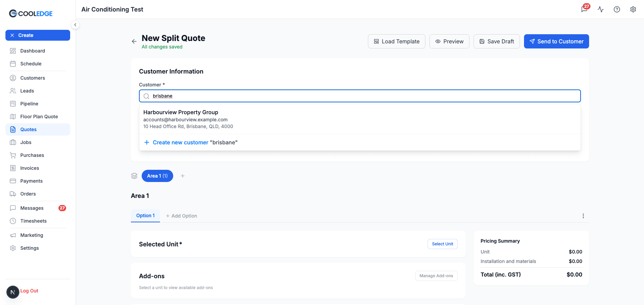Open Timesheets from sidebar
The height and width of the screenshot is (305, 644).
point(38,221)
